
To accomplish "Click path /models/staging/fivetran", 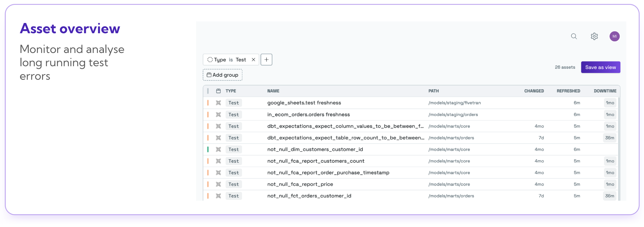I will click(x=455, y=103).
